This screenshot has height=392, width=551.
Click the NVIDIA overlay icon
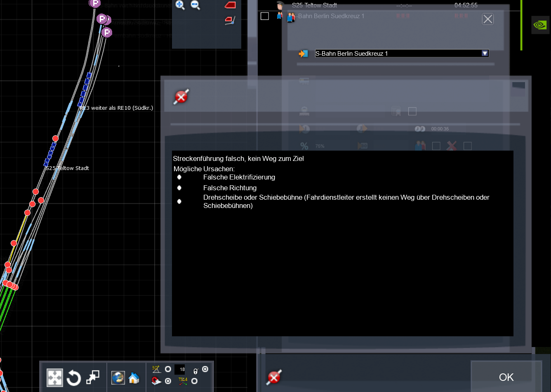(540, 25)
